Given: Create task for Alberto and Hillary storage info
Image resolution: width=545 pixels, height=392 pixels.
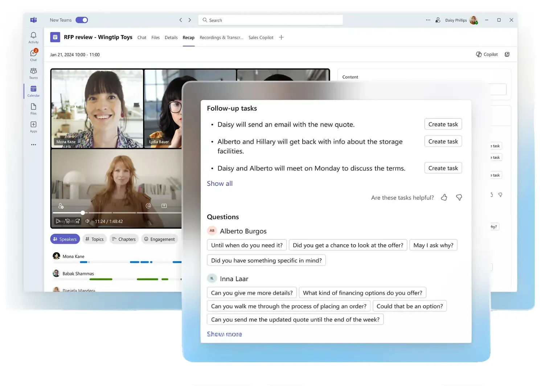Looking at the screenshot, I should pyautogui.click(x=443, y=141).
